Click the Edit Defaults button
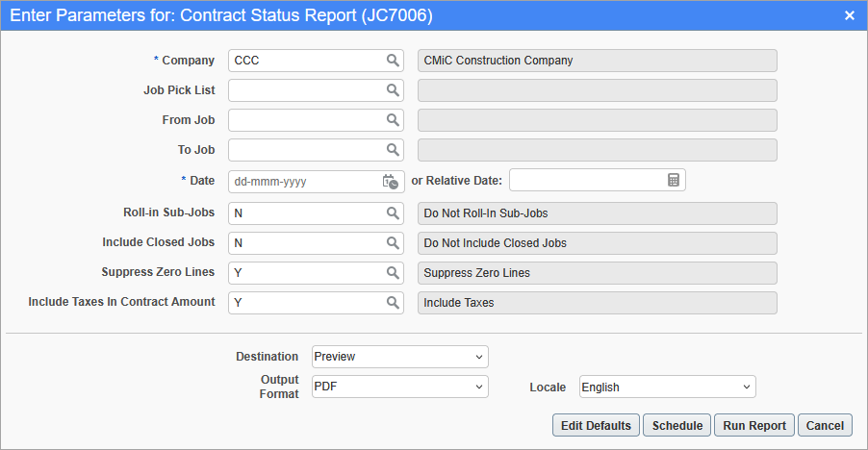The width and height of the screenshot is (868, 450). (596, 425)
